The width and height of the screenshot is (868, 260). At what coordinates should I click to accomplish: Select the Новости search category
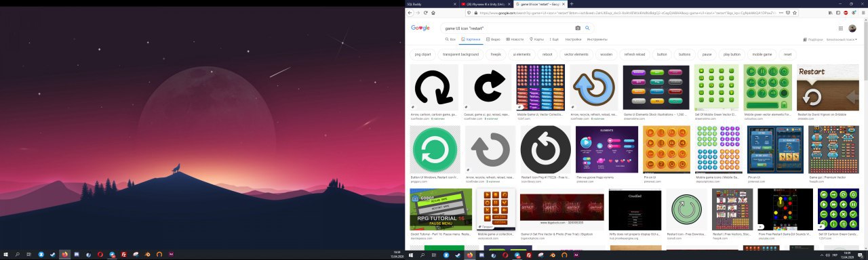pos(515,39)
